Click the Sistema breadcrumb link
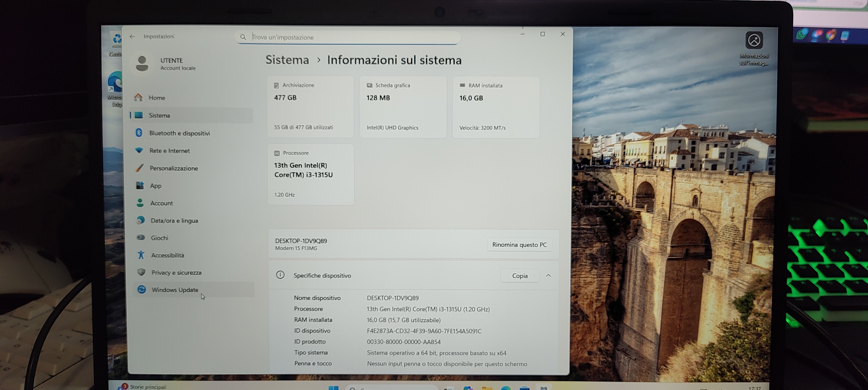Image resolution: width=868 pixels, height=390 pixels. tap(287, 60)
